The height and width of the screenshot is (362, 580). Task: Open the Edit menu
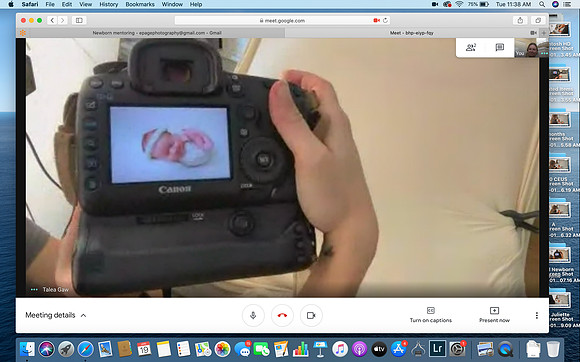pyautogui.click(x=67, y=4)
